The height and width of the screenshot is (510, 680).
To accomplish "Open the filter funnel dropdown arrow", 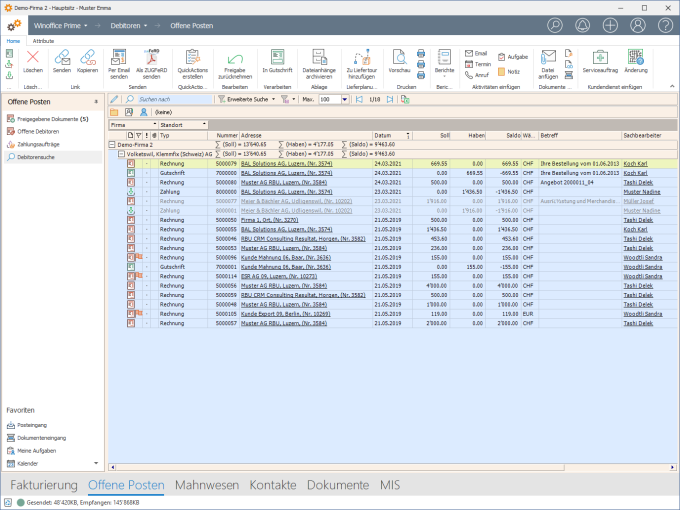I will (x=294, y=99).
